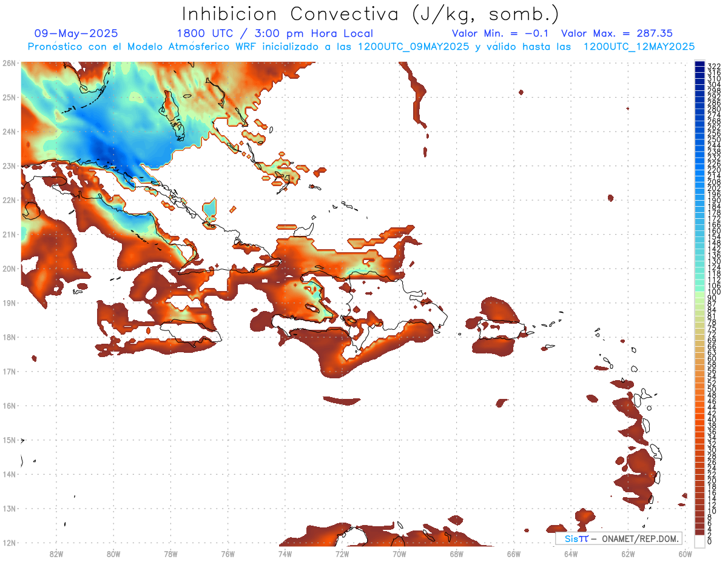Image resolution: width=728 pixels, height=562 pixels.
Task: Click the '76W' longitude label
Action: [x=228, y=554]
